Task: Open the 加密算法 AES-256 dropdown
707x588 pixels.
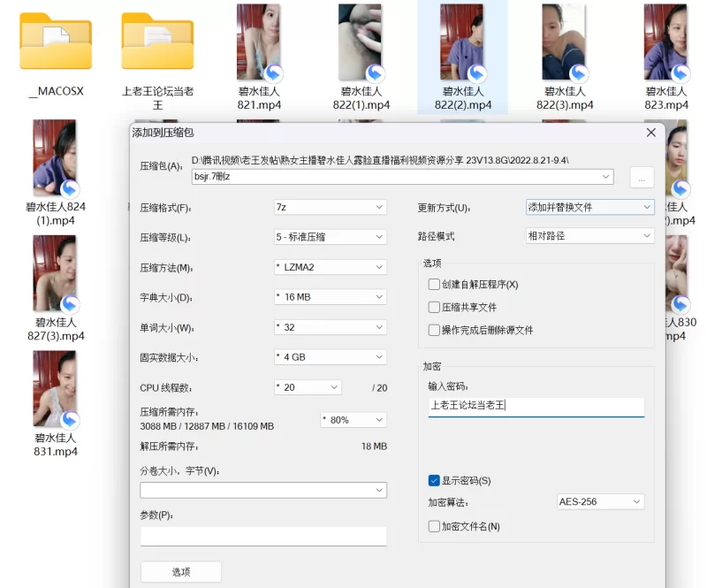Action: [600, 502]
